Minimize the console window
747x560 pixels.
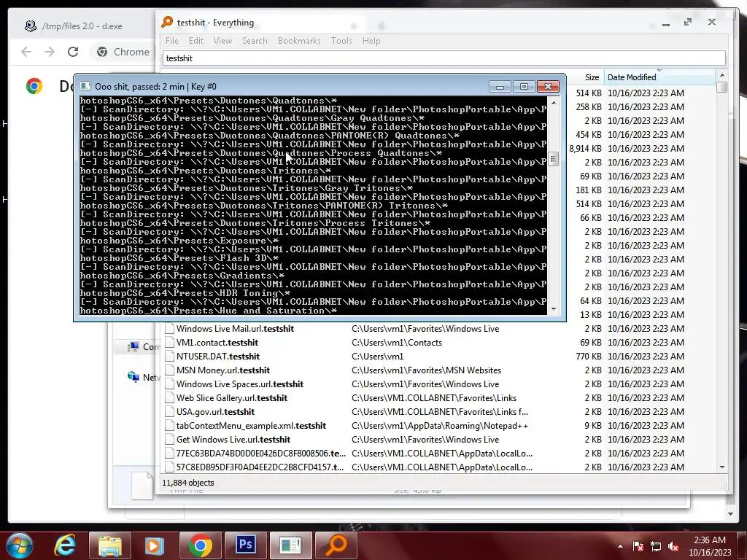pyautogui.click(x=500, y=86)
